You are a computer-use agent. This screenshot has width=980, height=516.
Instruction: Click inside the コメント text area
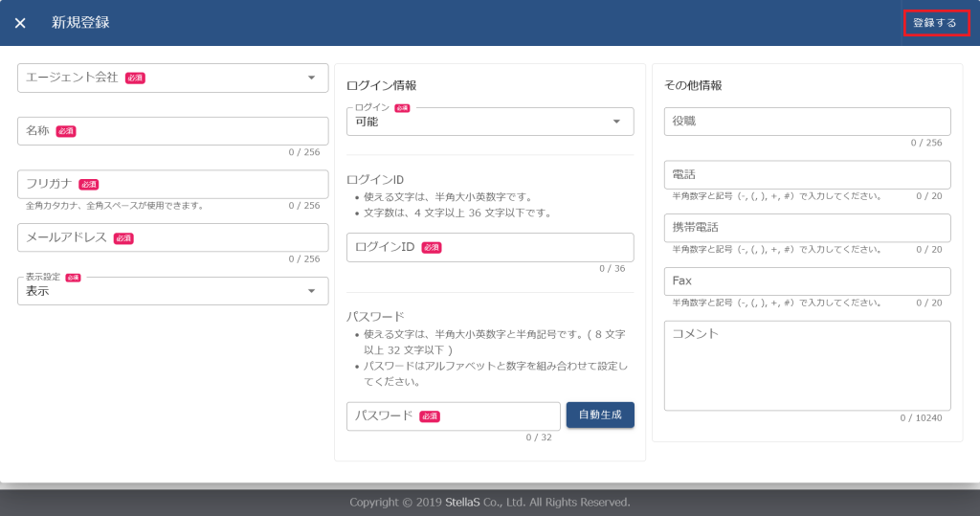click(806, 367)
